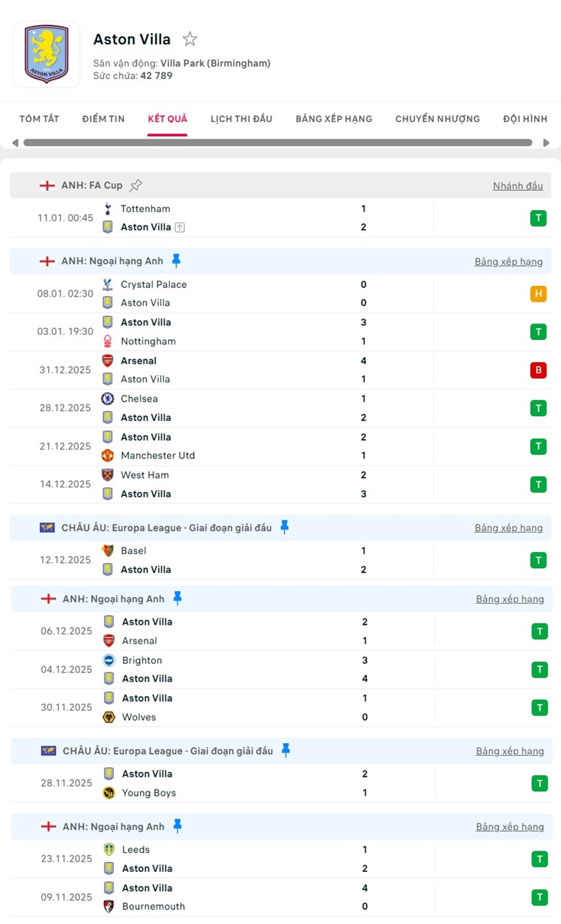Viewport: 561px width, 924px height.
Task: Click the Chelsea club logo
Action: click(x=108, y=399)
